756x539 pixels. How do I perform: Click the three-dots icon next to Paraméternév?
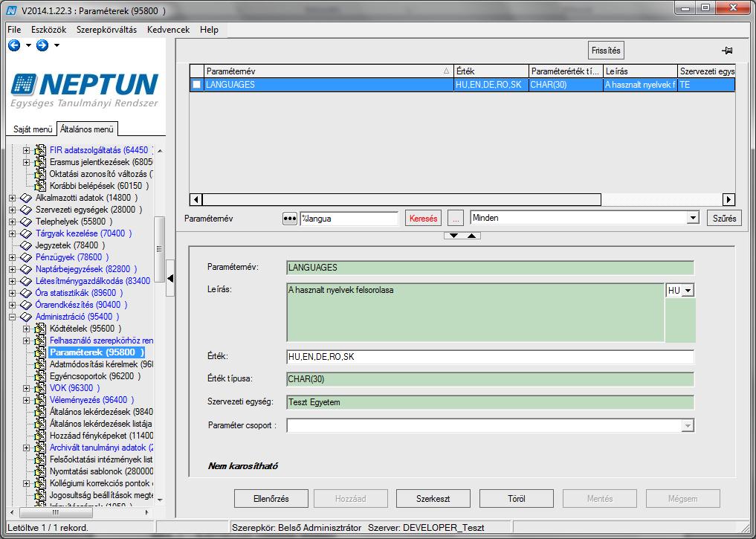pyautogui.click(x=289, y=219)
